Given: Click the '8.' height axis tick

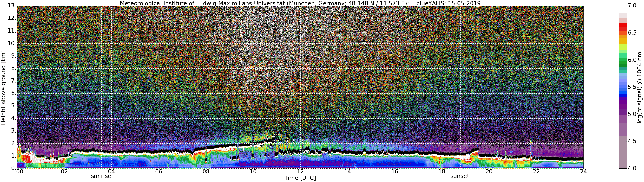Looking at the screenshot, I should (x=13, y=68).
